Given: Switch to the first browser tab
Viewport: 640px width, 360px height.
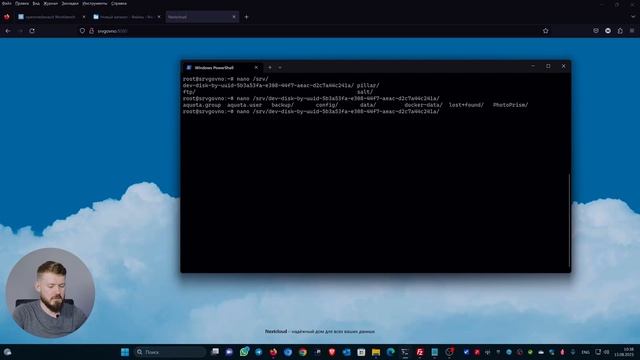Looking at the screenshot, I should [x=51, y=17].
